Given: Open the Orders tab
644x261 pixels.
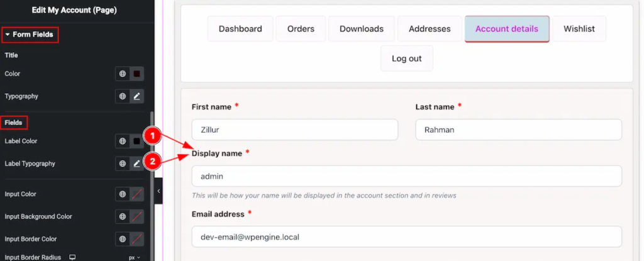Looking at the screenshot, I should [x=301, y=29].
